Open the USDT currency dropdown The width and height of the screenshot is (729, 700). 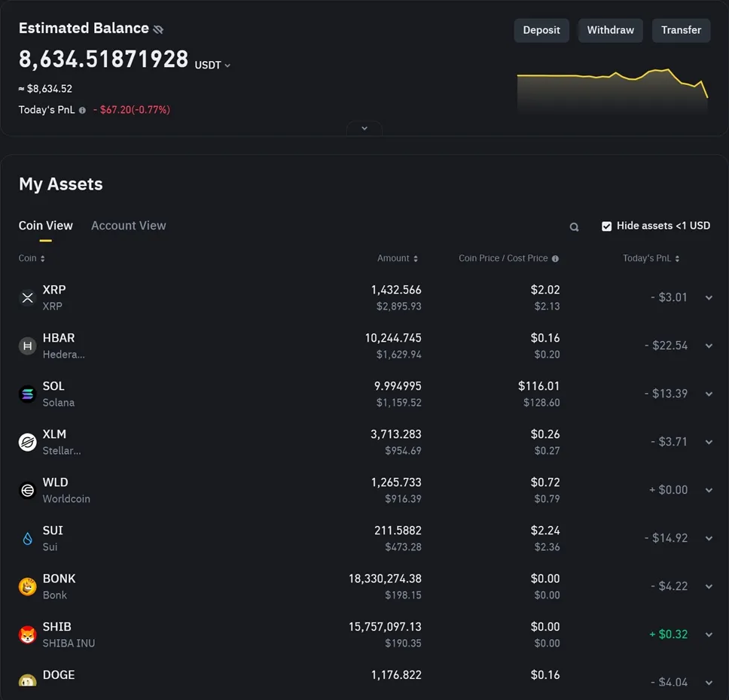coord(212,65)
